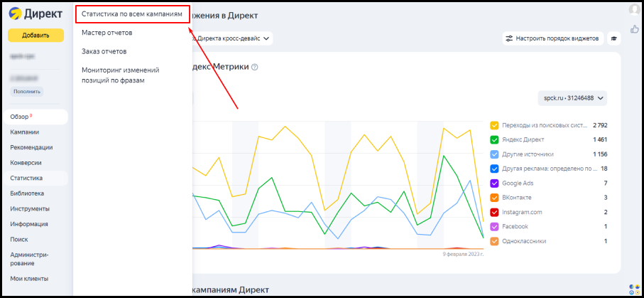Toggle the Facebook legend checkbox

(494, 226)
